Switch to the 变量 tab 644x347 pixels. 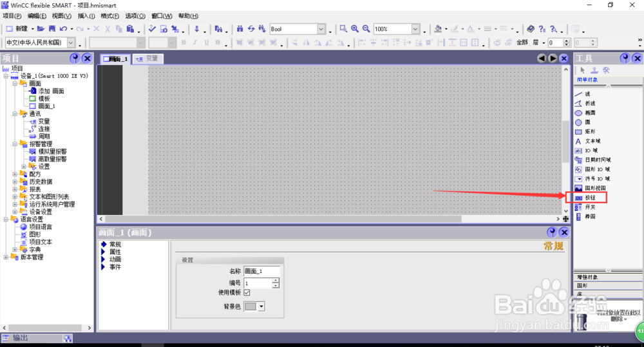pyautogui.click(x=148, y=59)
